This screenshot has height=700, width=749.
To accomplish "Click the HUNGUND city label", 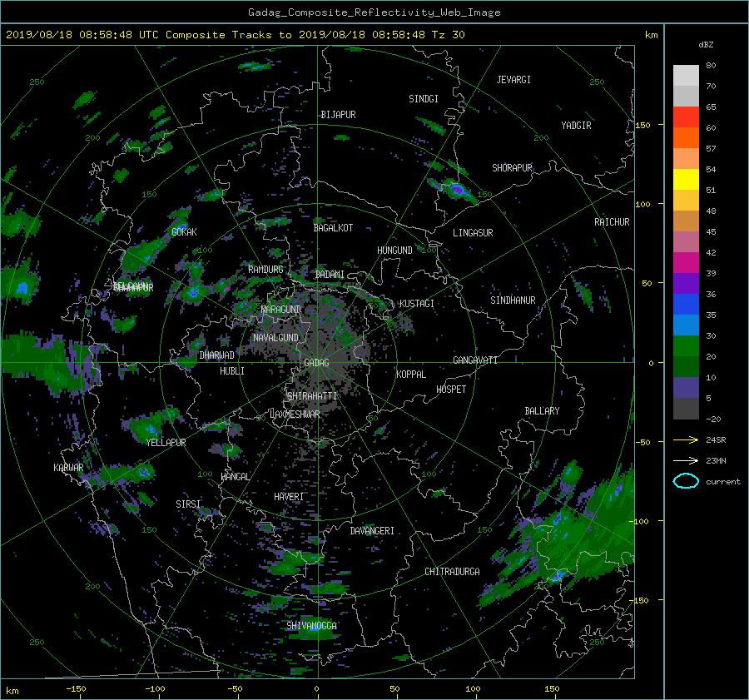I will coord(394,251).
